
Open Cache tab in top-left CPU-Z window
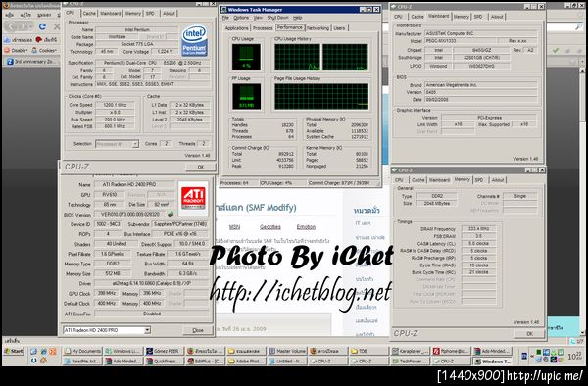point(89,13)
